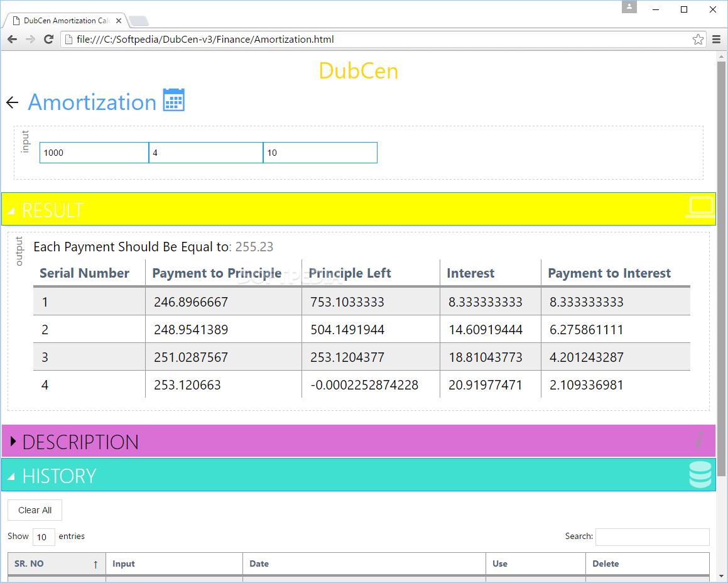Click the Use column header
The height and width of the screenshot is (583, 728).
coord(536,564)
